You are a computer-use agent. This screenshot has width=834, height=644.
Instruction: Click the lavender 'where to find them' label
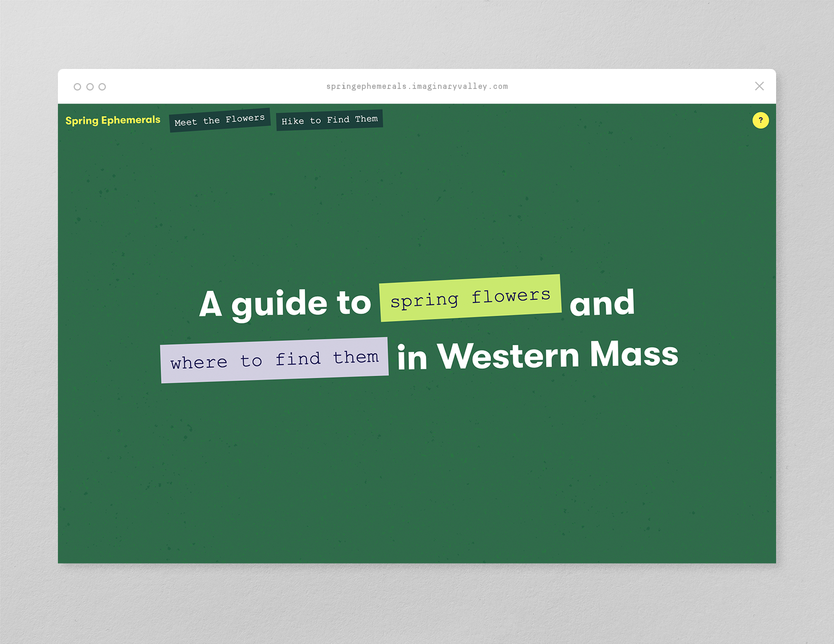[274, 360]
